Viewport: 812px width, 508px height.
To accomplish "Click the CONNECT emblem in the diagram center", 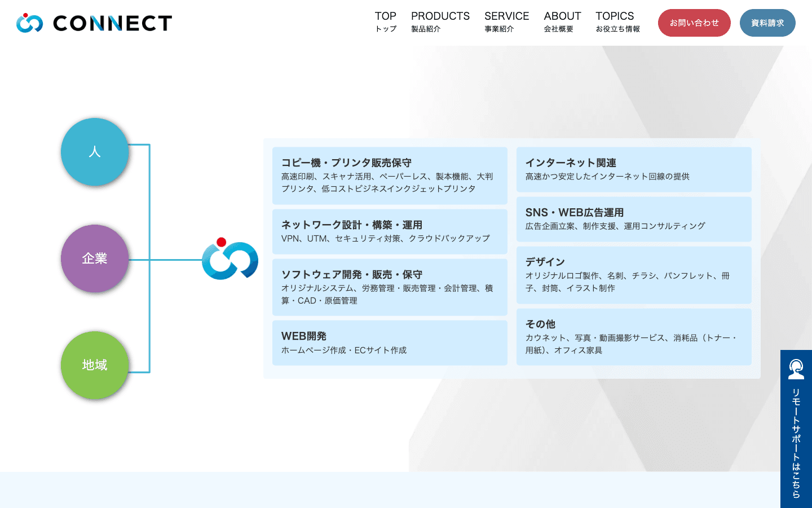I will [x=230, y=259].
